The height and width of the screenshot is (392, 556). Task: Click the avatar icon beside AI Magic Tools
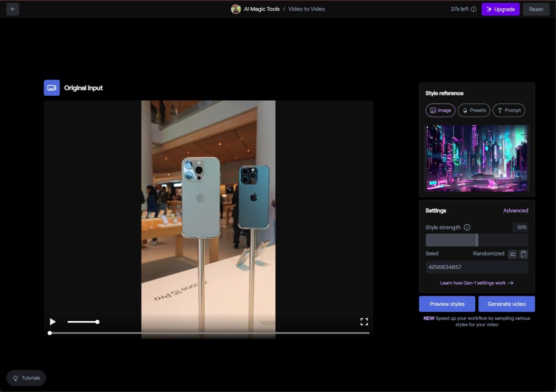(236, 9)
